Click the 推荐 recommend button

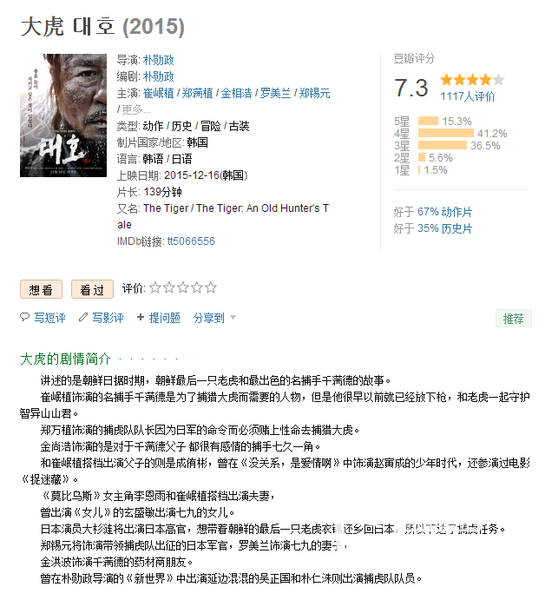pos(513,318)
